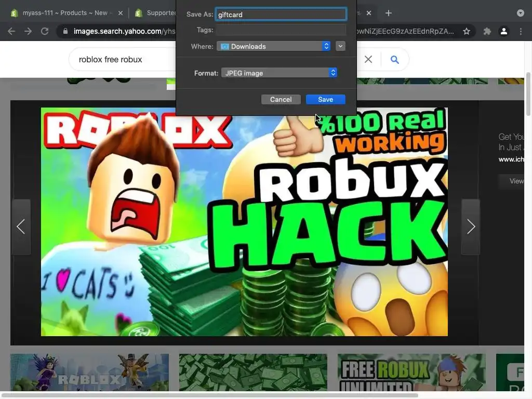Click the Cancel button
The image size is (532, 399).
281,99
